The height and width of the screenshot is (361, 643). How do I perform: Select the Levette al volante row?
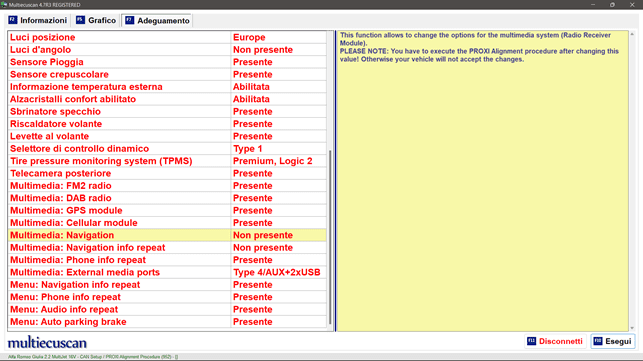click(167, 136)
